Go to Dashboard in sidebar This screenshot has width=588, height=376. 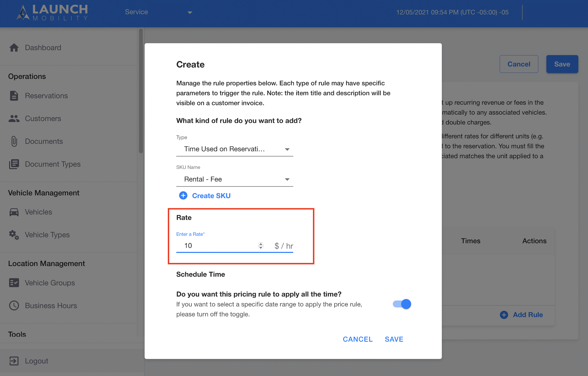coord(43,48)
